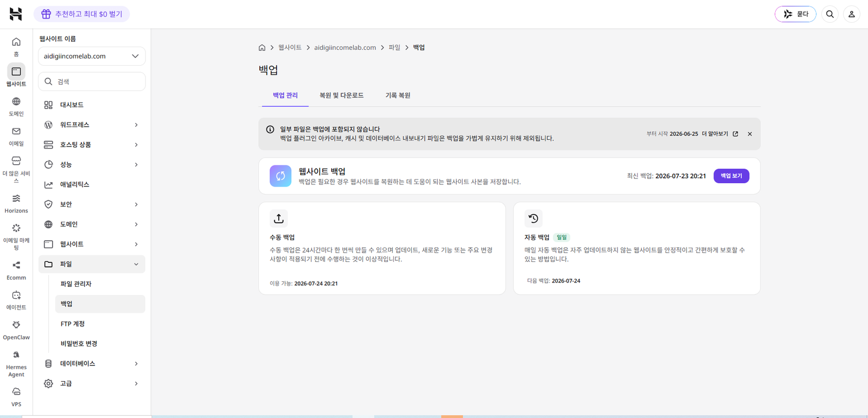Viewport: 868px width, 418px height.
Task: Open VPS in the left rail
Action: [16, 397]
